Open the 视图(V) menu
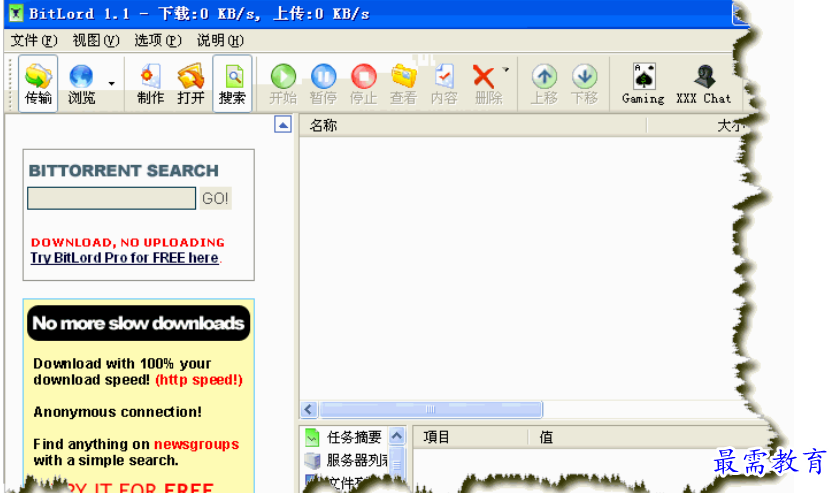Image resolution: width=835 pixels, height=493 pixels. tap(96, 40)
